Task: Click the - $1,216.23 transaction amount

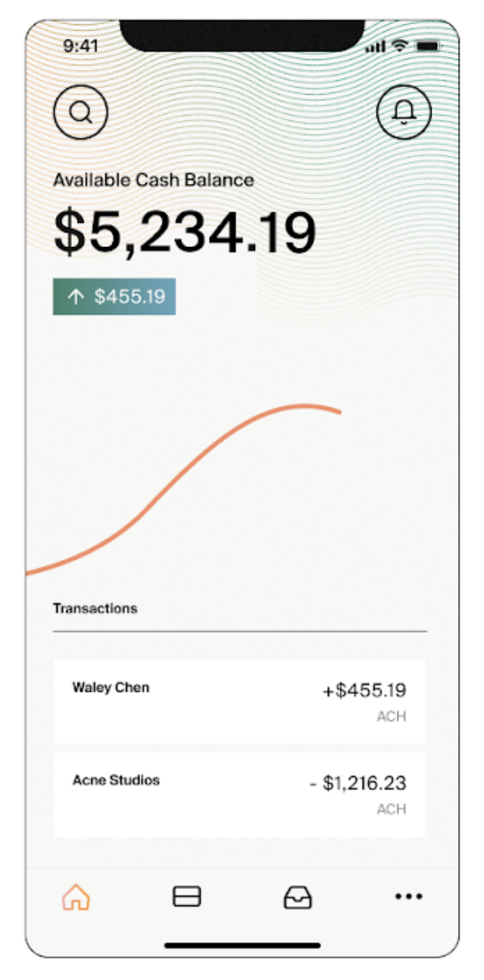Action: pos(358,783)
